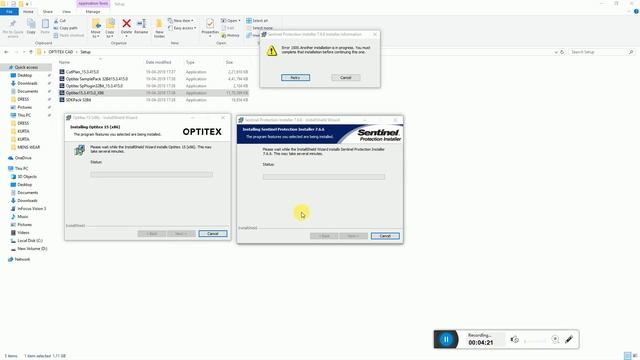The height and width of the screenshot is (360, 640).
Task: Open the address bar history dropdown
Action: coord(556,52)
